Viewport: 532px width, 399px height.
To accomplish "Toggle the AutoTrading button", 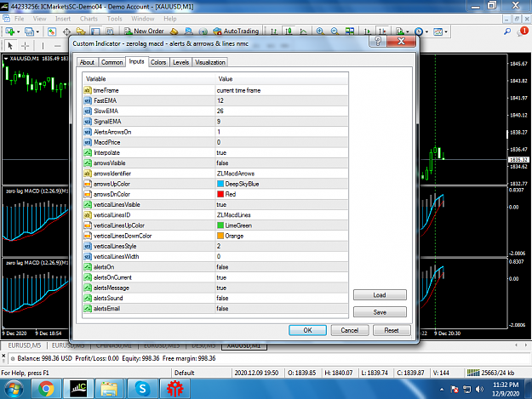I will pyautogui.click(x=236, y=31).
